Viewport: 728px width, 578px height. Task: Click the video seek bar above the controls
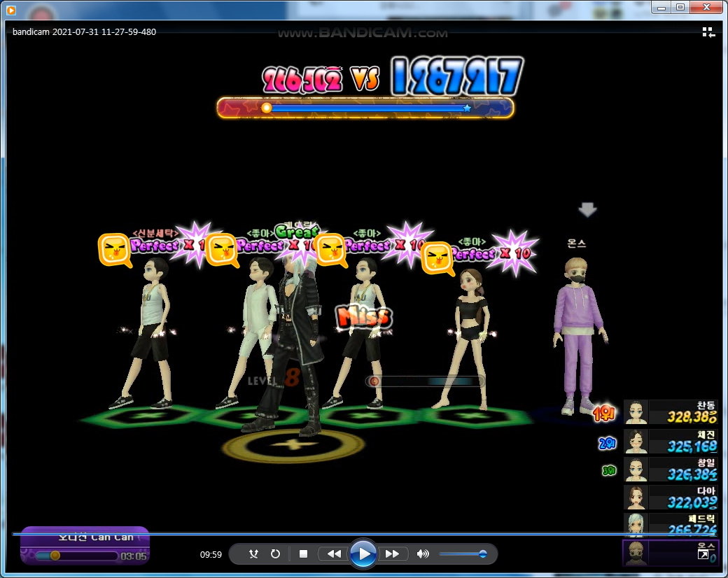point(364,534)
